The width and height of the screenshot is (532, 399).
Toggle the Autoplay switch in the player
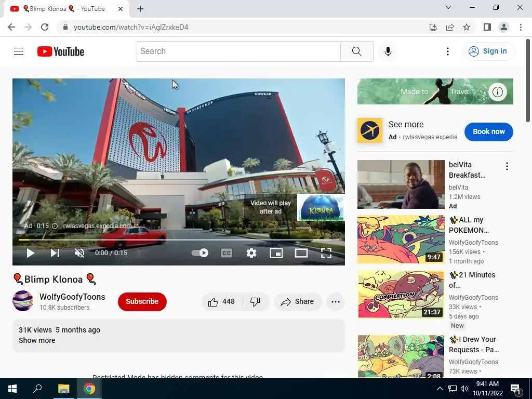[x=200, y=253]
